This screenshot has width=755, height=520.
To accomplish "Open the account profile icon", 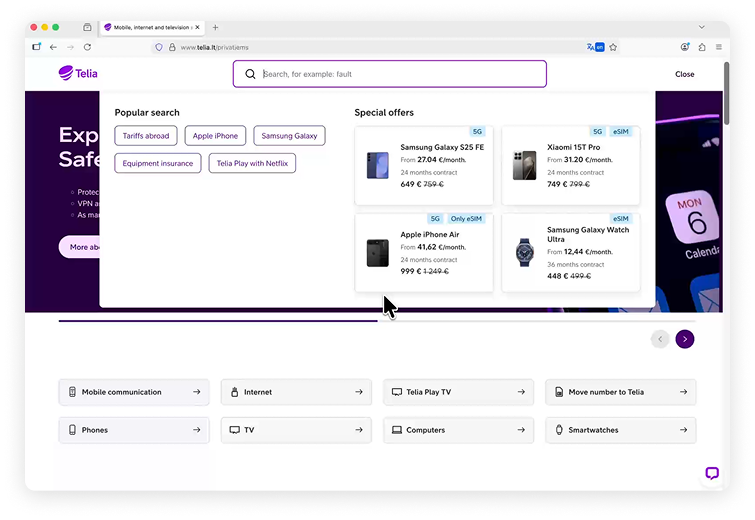I will click(x=685, y=47).
